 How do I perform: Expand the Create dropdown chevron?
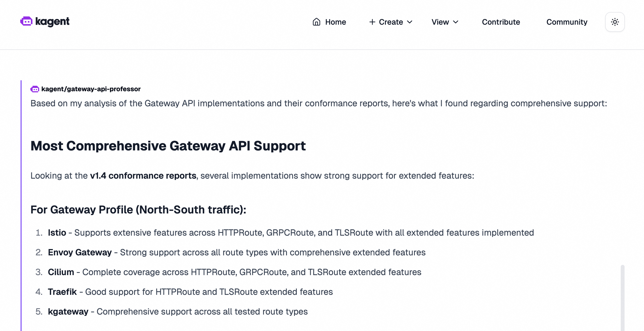coord(410,22)
